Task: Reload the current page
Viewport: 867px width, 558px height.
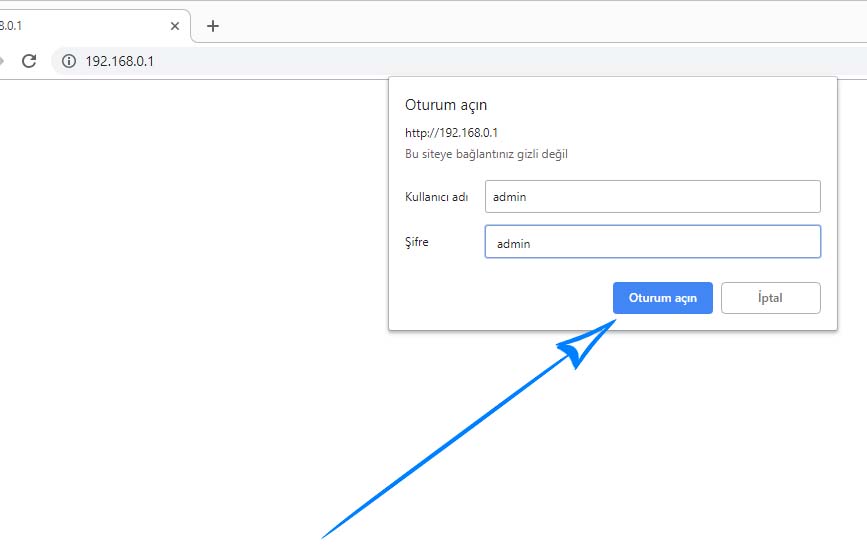Action: click(x=29, y=61)
